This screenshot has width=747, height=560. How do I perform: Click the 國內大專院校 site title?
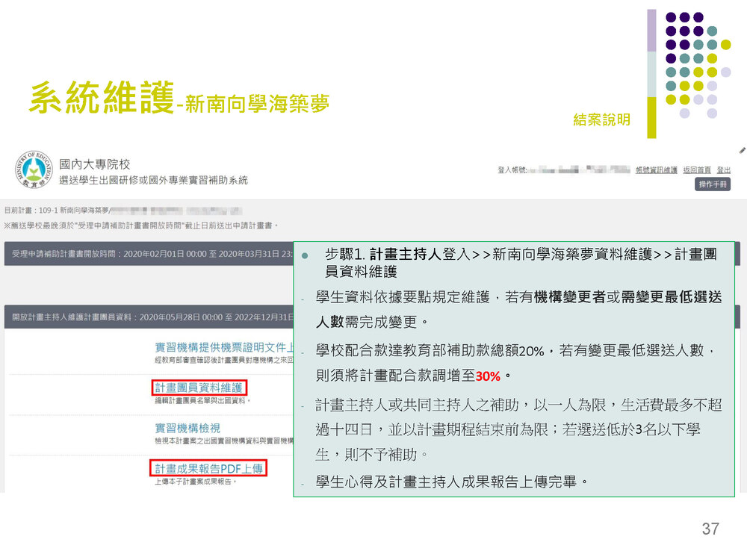click(x=95, y=164)
